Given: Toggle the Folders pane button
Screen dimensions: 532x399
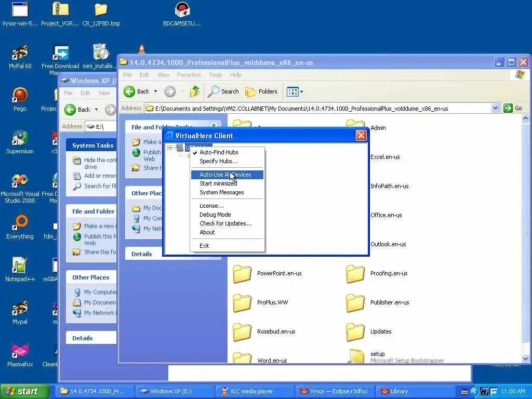Looking at the screenshot, I should (261, 91).
